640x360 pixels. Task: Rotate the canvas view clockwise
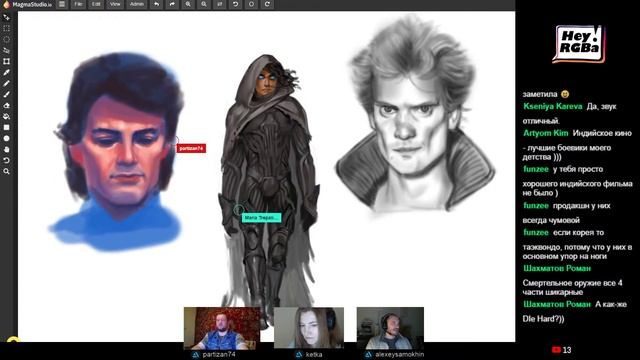coord(267,4)
